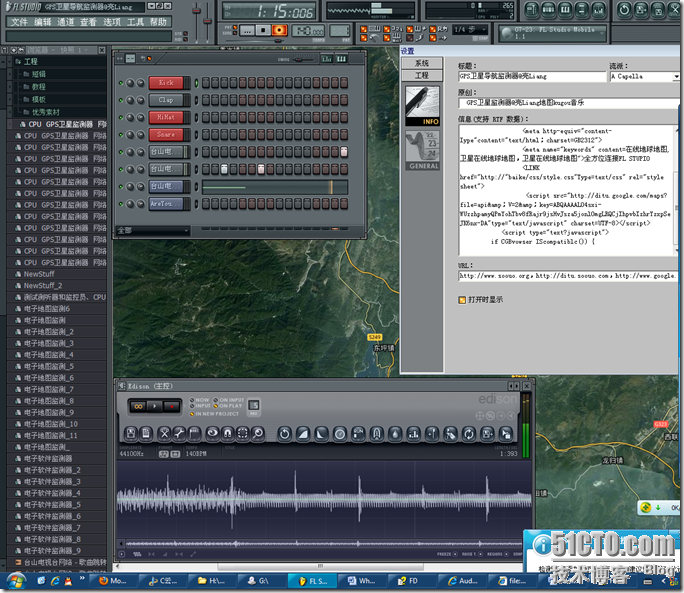This screenshot has width=684, height=593.
Task: Click the Edison magnet snap icon
Action: [227, 433]
